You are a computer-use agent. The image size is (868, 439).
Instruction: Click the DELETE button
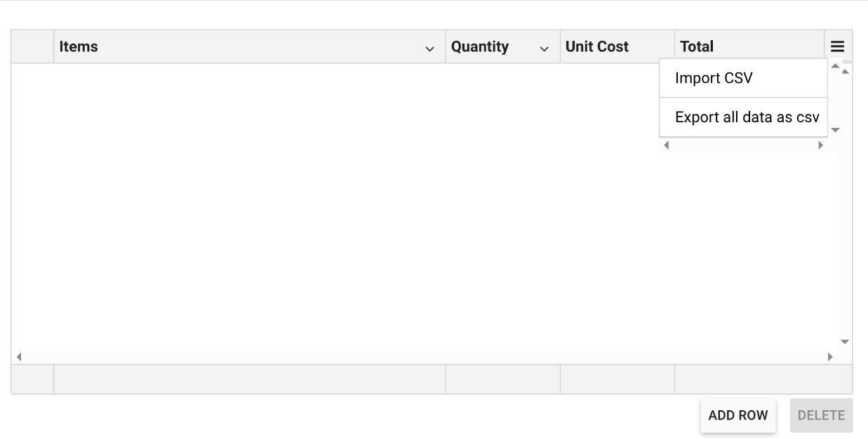821,415
